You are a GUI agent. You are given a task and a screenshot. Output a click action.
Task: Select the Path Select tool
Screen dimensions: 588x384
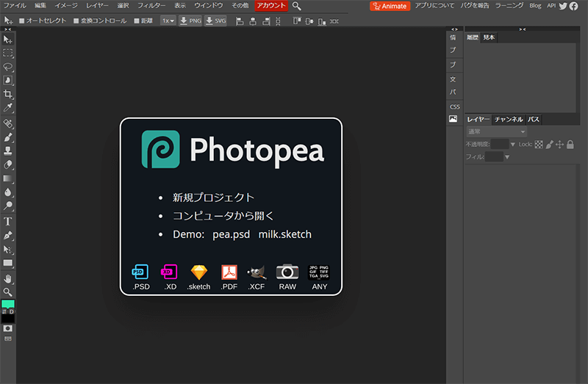pos(8,249)
